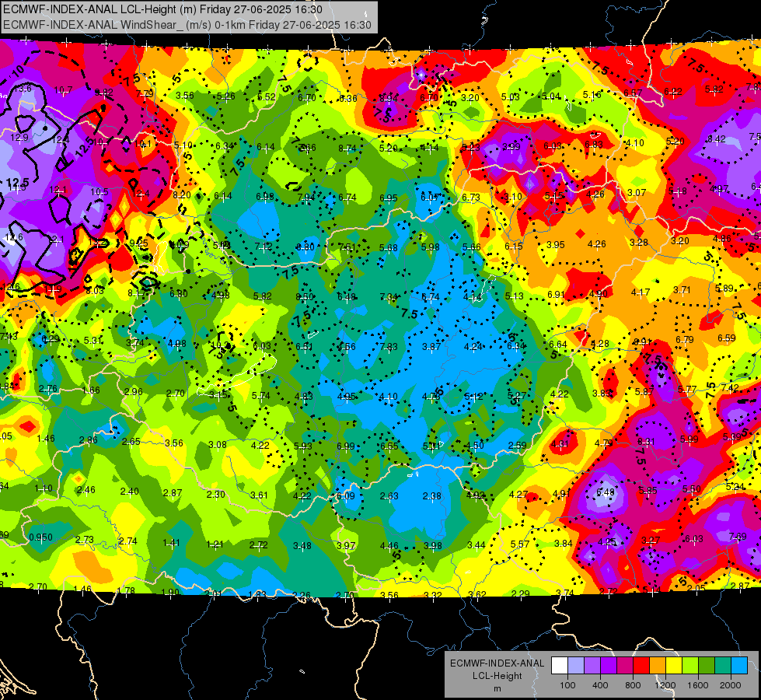The image size is (761, 700).
Task: Click the wind shear value 8.94
Action: [388, 98]
